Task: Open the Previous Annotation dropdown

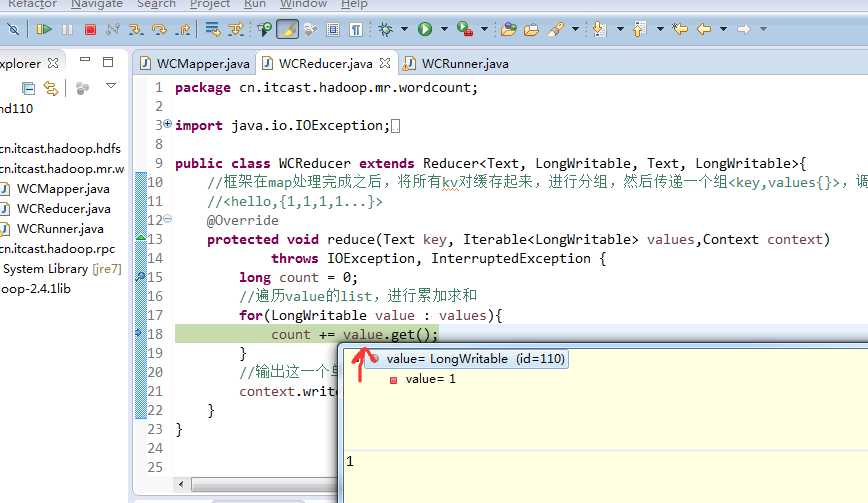Action: 660,29
